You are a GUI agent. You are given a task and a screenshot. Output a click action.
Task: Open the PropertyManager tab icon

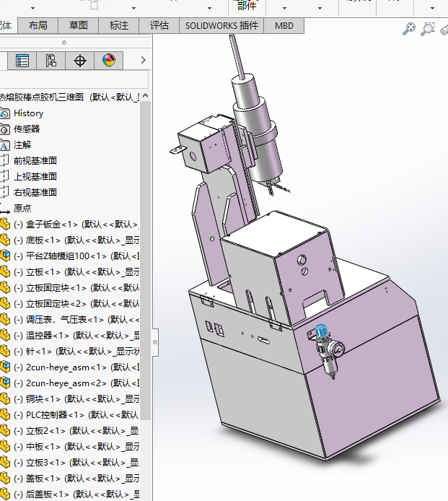22,61
